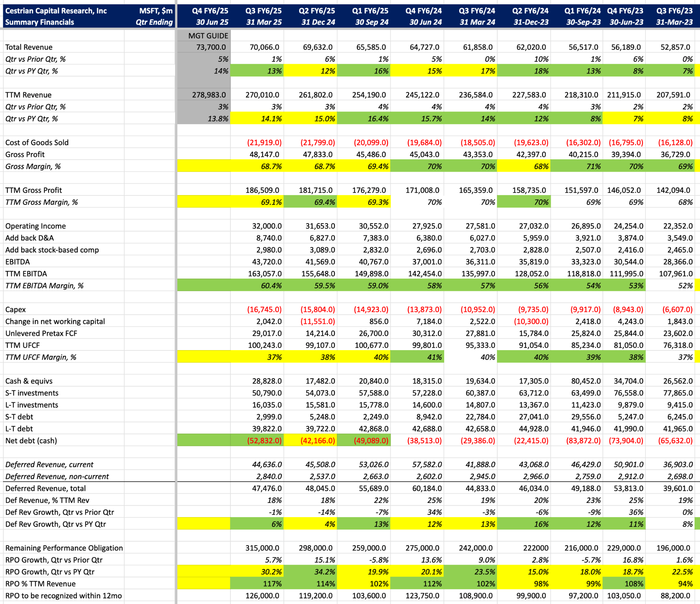Select the Total Revenue row label
This screenshot has height=604, width=700.
pyautogui.click(x=29, y=47)
